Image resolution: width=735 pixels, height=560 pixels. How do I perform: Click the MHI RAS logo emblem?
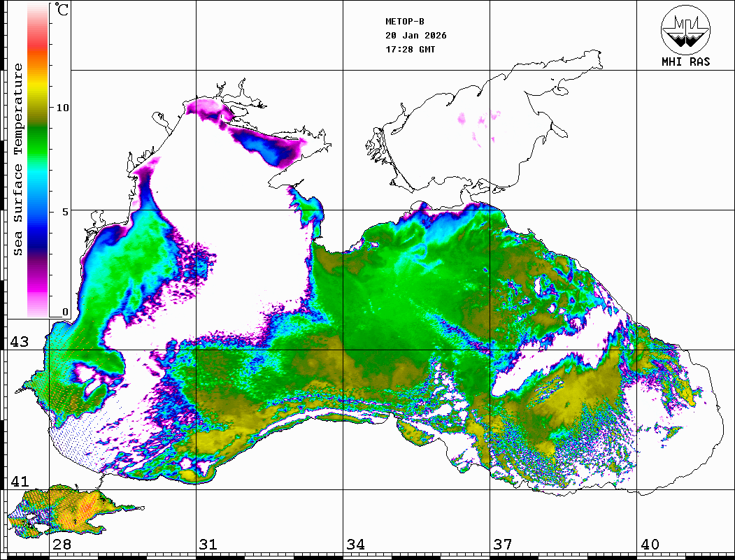point(685,29)
